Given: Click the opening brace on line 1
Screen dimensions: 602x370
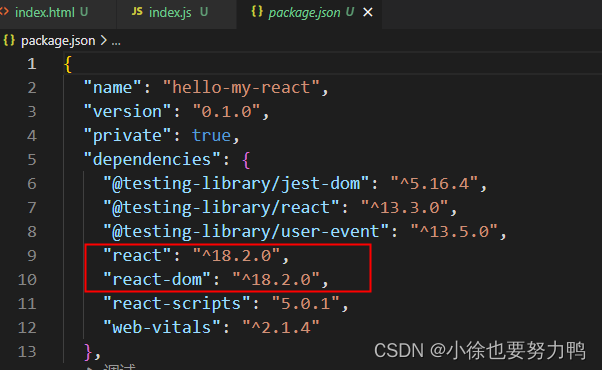Looking at the screenshot, I should click(68, 64).
